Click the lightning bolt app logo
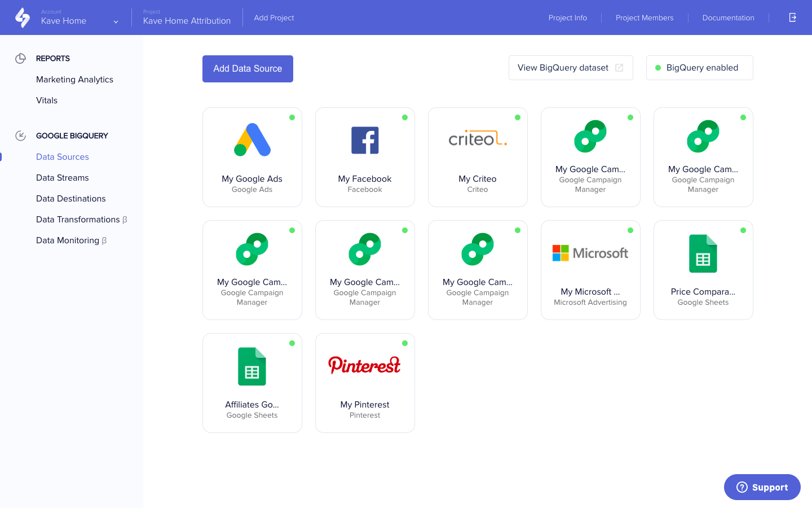The height and width of the screenshot is (508, 812). pos(23,17)
